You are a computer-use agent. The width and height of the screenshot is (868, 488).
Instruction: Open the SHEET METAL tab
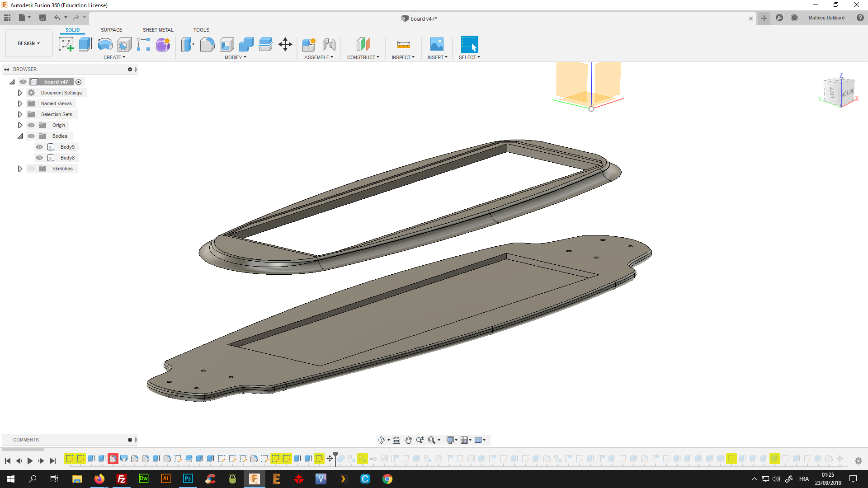pos(158,30)
